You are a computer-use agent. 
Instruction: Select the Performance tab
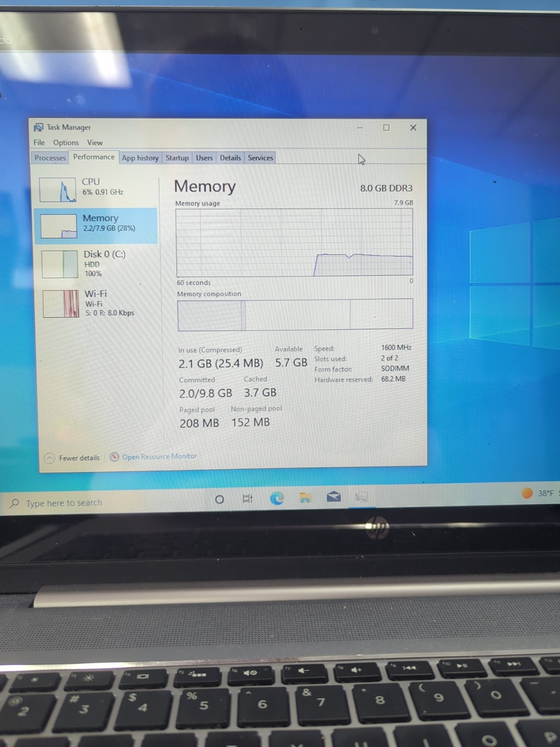click(x=94, y=157)
